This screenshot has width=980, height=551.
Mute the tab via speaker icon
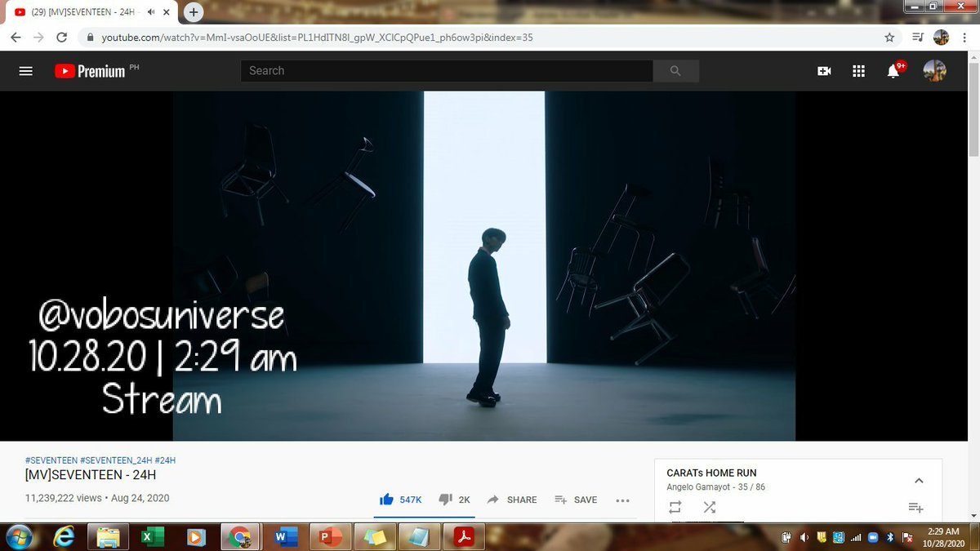(152, 12)
